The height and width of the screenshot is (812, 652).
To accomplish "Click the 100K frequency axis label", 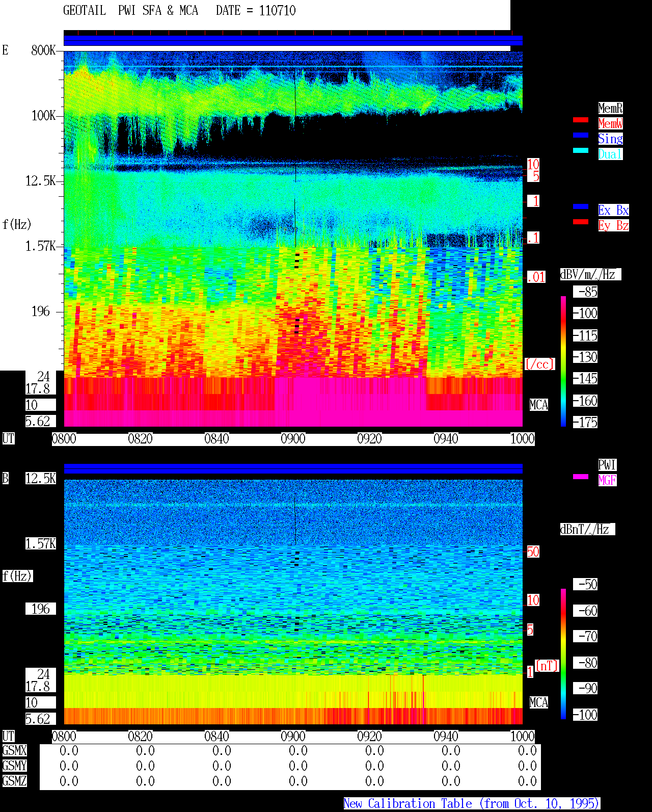I will [x=43, y=115].
